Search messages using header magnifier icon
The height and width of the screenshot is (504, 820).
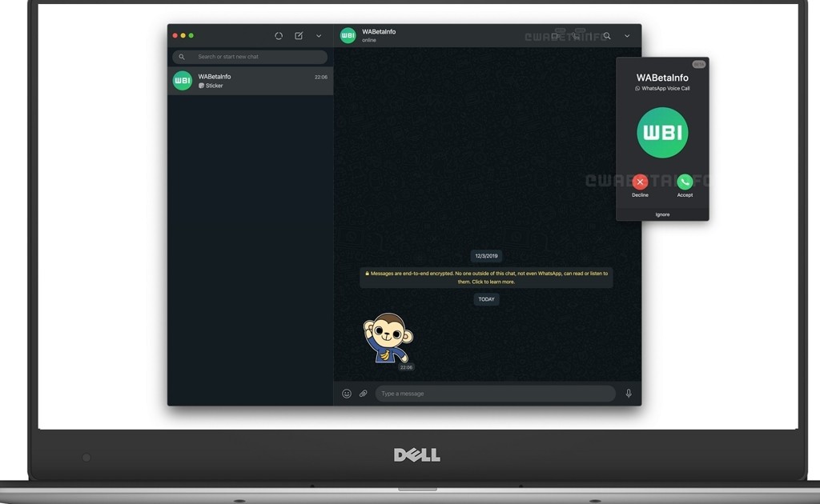tap(607, 36)
